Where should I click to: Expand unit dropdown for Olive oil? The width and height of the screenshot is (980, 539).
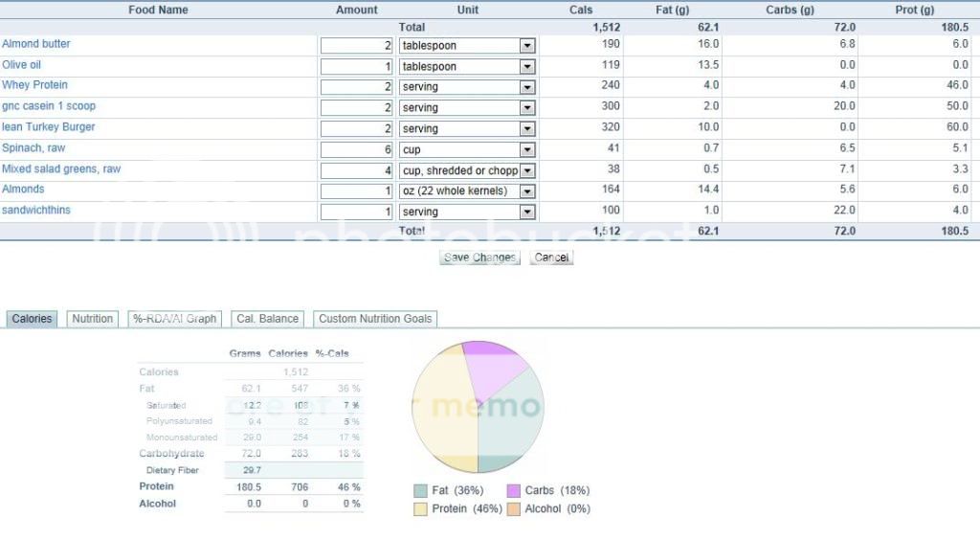tap(526, 67)
